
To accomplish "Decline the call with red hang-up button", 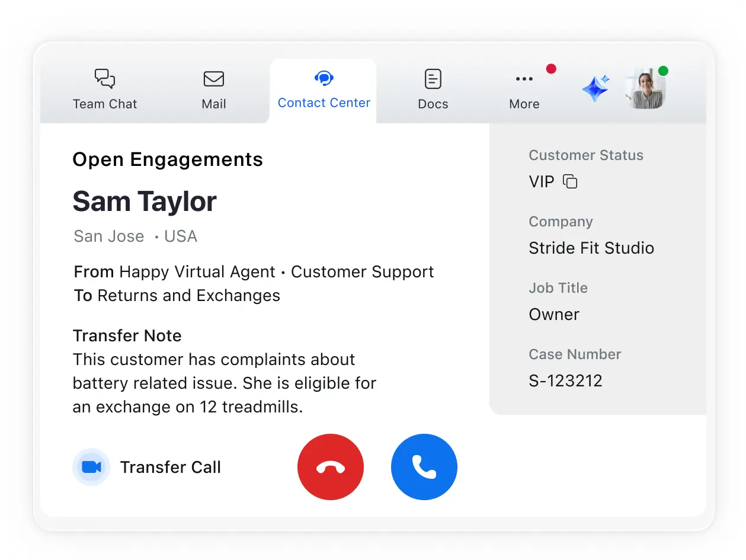I will coord(331,467).
